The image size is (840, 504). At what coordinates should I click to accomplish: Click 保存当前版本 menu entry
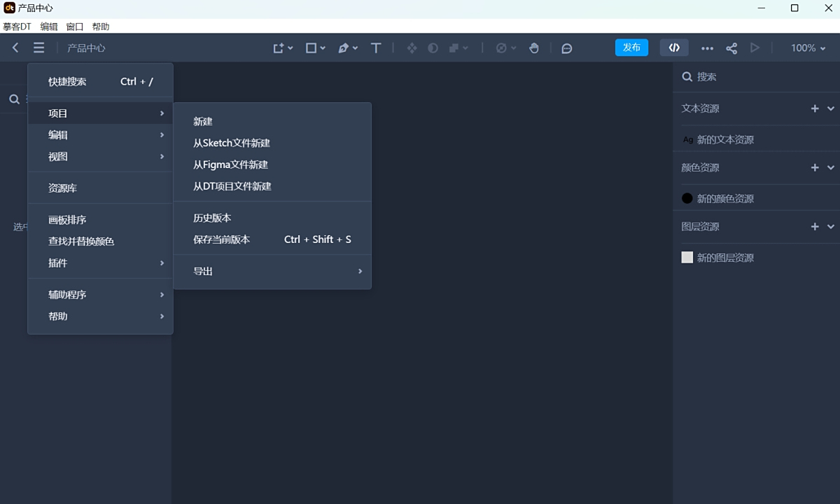(x=222, y=239)
